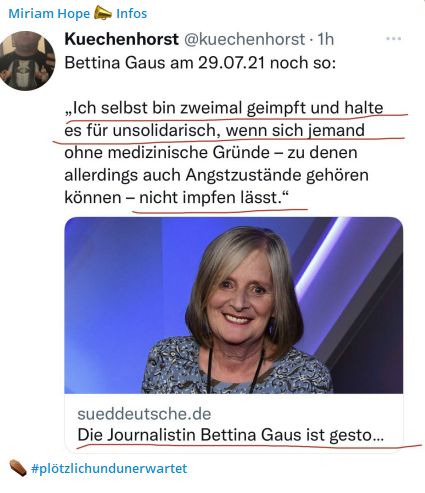Click the quoted line es für unsolidarisch
This screenshot has width=425, height=493.
[214, 130]
